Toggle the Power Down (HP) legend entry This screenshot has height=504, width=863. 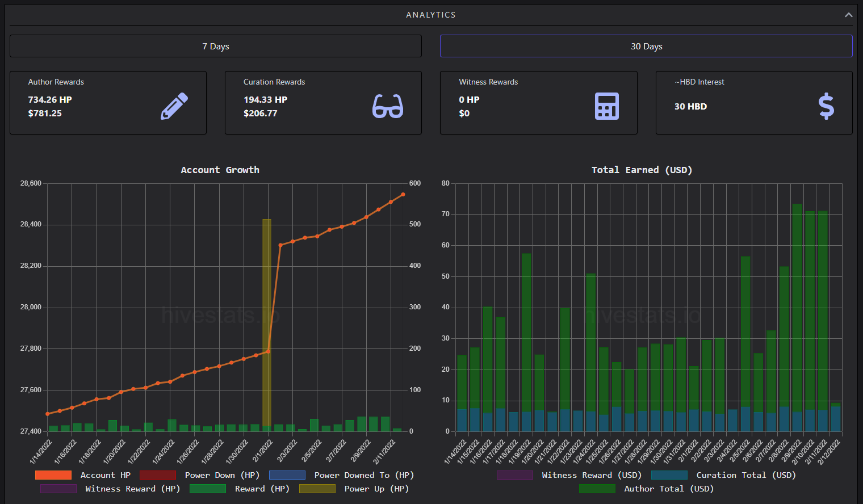pyautogui.click(x=199, y=475)
